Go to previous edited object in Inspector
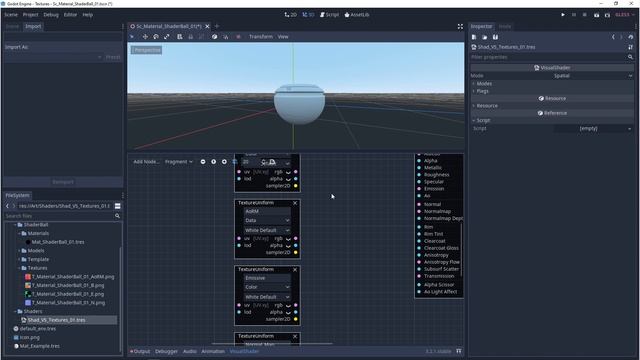 point(613,37)
